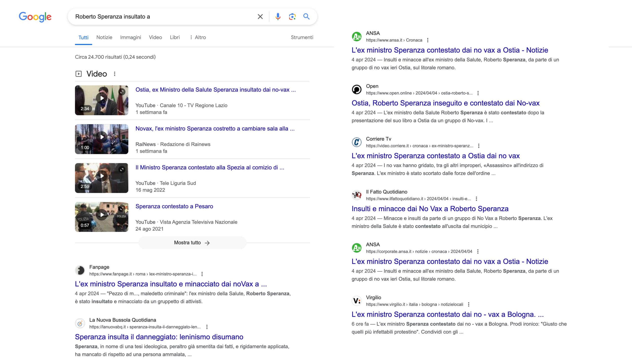Click the Virgilio favicon

pyautogui.click(x=356, y=301)
